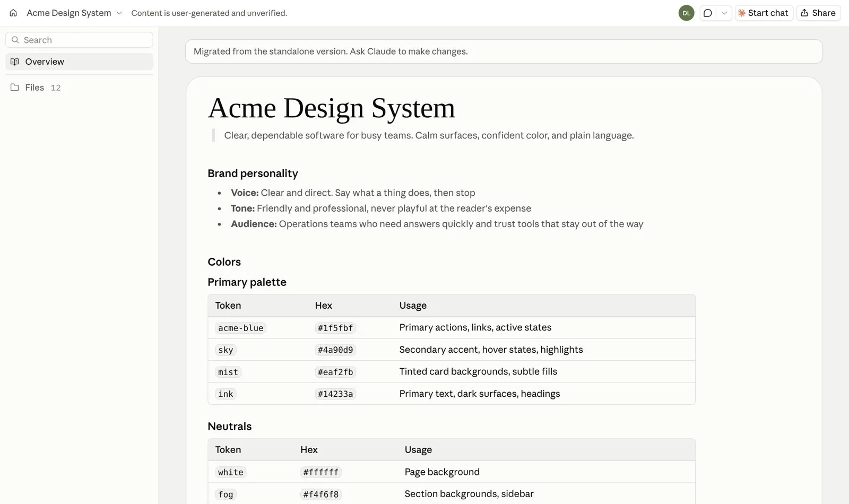
Task: Select the ink token cell
Action: click(226, 394)
